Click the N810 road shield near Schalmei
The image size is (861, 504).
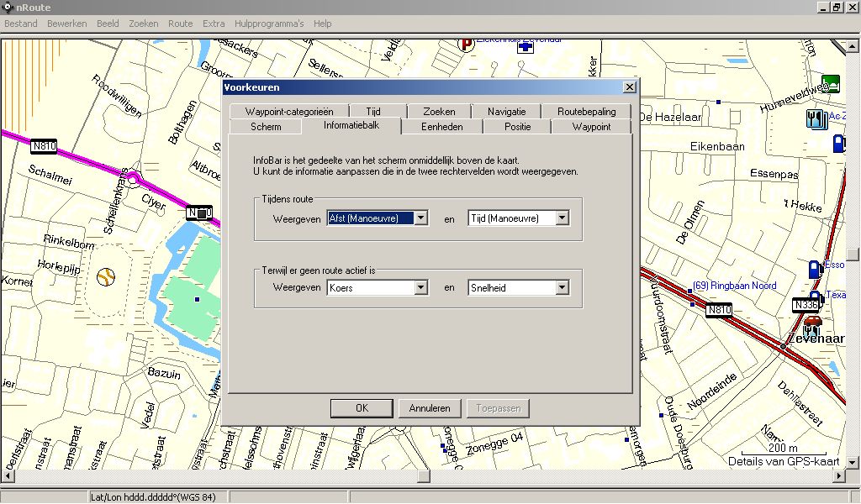[x=44, y=146]
